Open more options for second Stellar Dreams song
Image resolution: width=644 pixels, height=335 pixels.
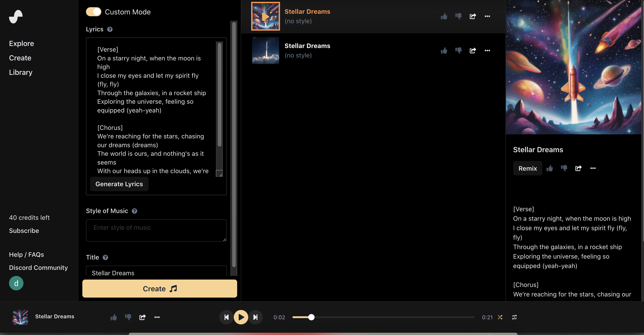[x=487, y=51]
